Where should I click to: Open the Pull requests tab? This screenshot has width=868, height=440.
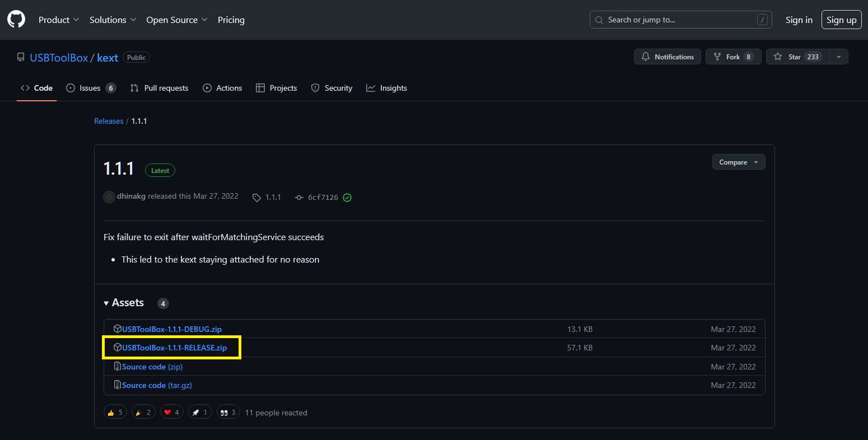coord(159,88)
